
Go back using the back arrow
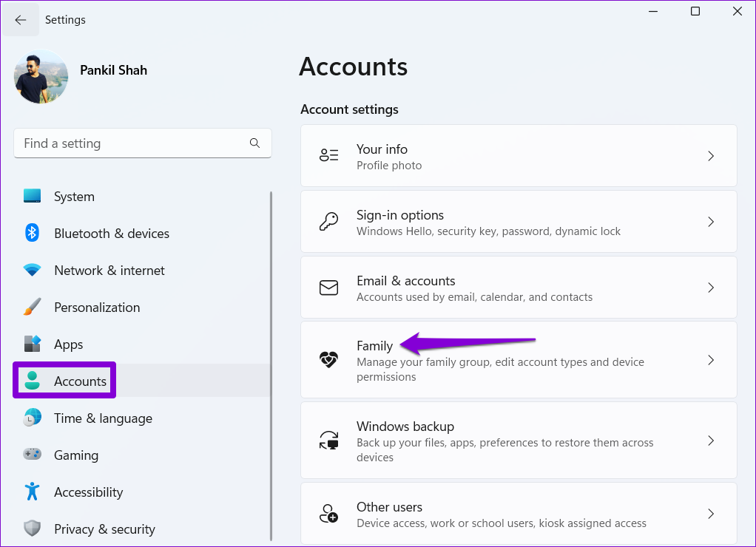point(21,20)
